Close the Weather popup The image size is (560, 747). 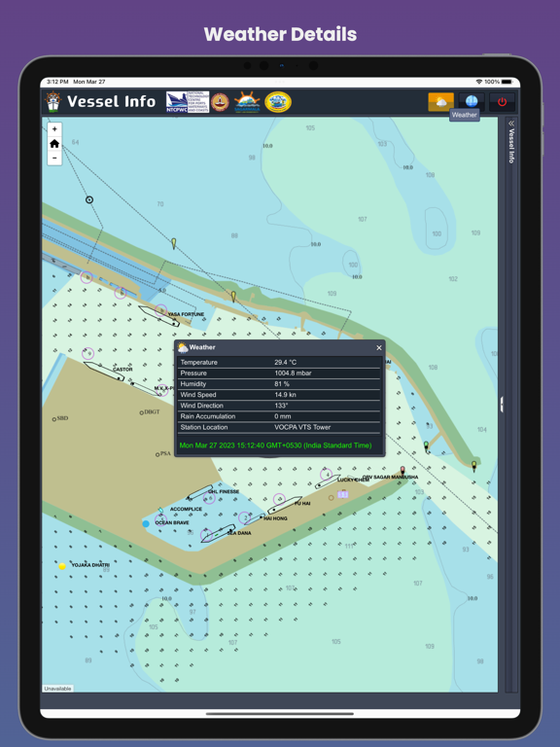click(379, 348)
